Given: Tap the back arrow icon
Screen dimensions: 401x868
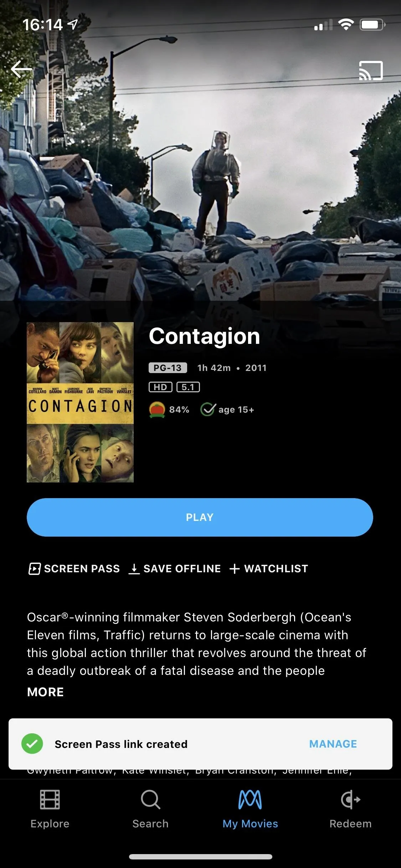Looking at the screenshot, I should [x=21, y=69].
